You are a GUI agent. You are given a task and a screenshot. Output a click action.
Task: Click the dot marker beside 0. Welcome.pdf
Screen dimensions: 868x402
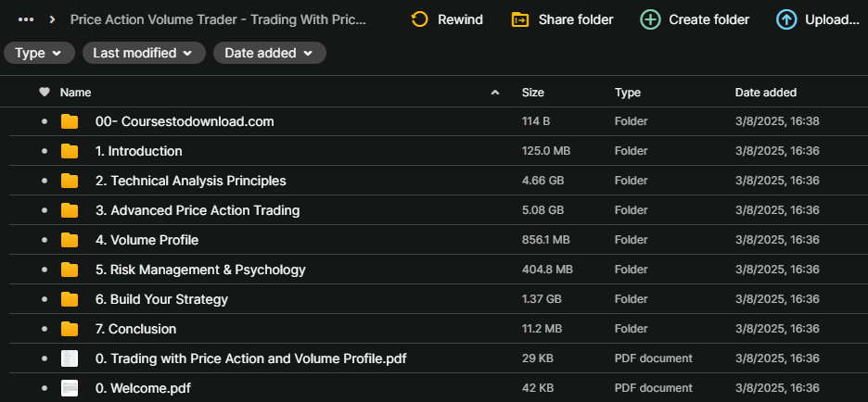click(x=45, y=388)
